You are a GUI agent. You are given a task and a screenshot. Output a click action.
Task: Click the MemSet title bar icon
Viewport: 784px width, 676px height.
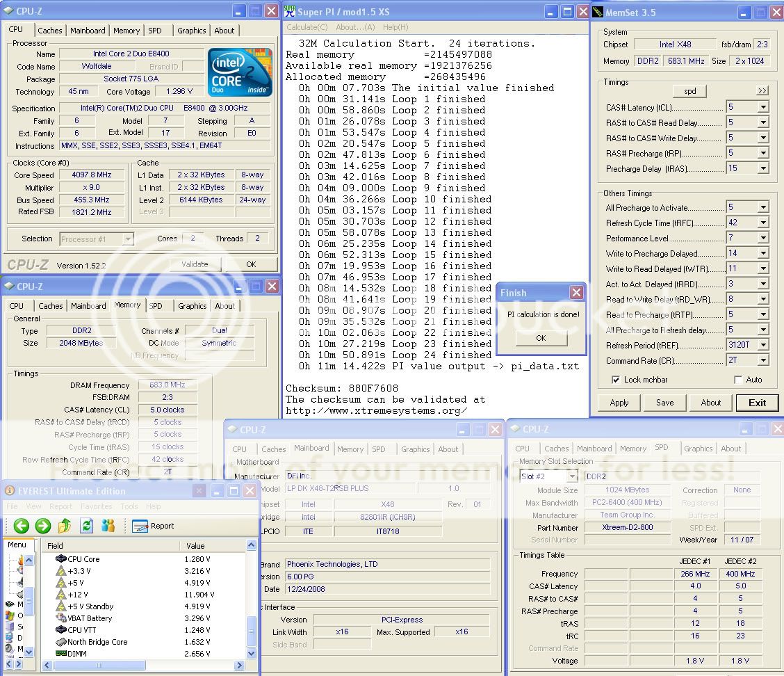pos(598,12)
